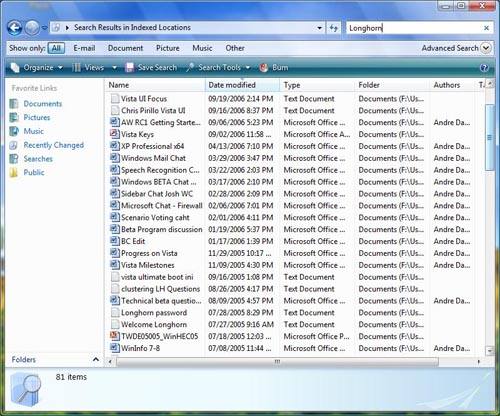Go back with the Back arrow button
Screen dimensions: 500x416
(x=14, y=28)
